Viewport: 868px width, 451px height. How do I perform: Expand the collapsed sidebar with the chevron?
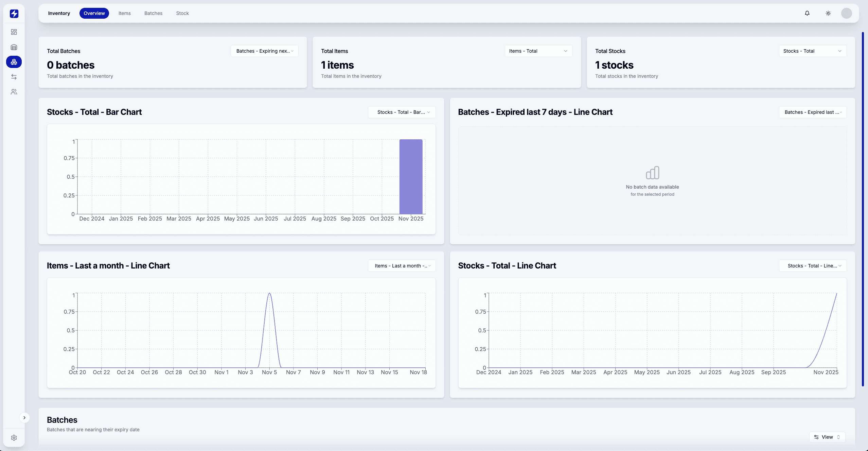(24, 417)
